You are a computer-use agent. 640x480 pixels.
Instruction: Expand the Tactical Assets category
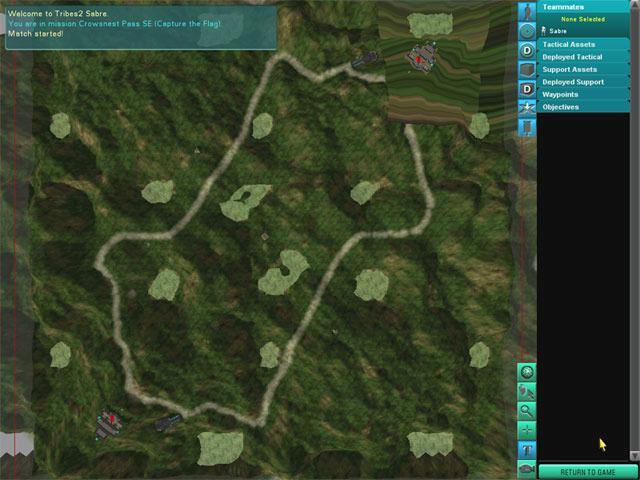click(x=583, y=44)
